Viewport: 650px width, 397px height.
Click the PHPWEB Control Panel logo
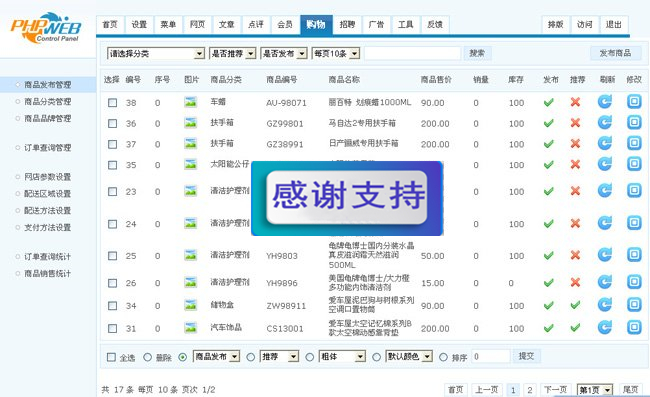(46, 28)
